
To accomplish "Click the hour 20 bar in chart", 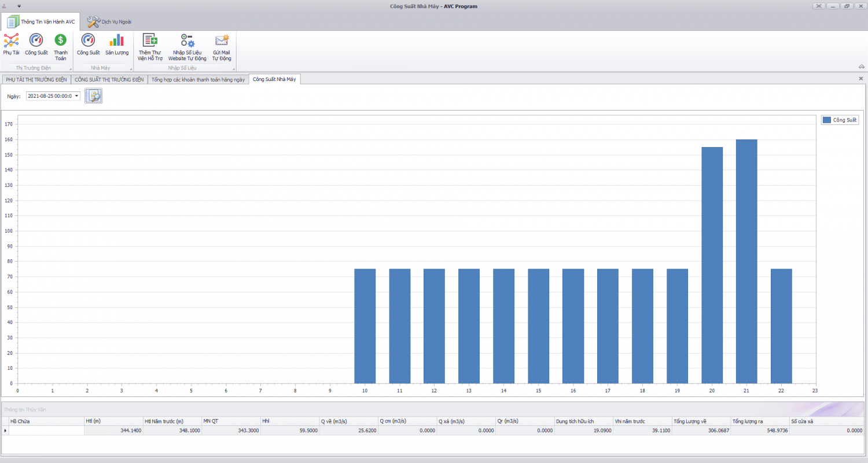I will [x=712, y=265].
